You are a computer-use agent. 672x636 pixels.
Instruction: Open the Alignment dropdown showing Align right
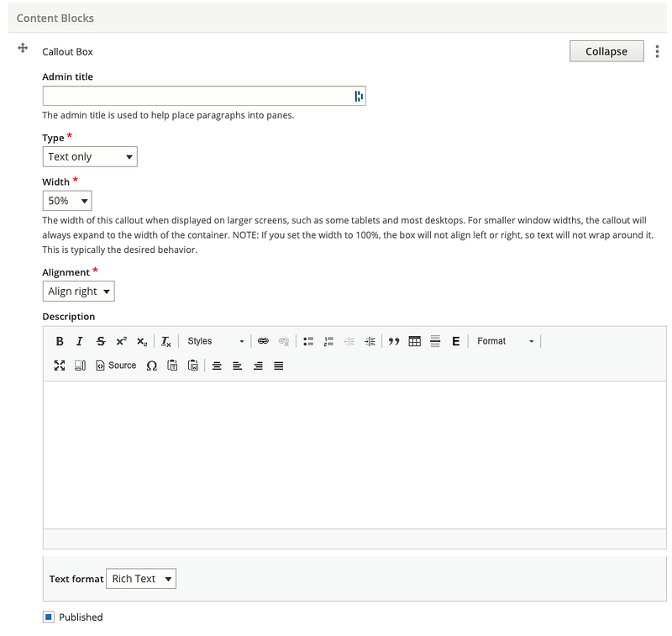(79, 292)
